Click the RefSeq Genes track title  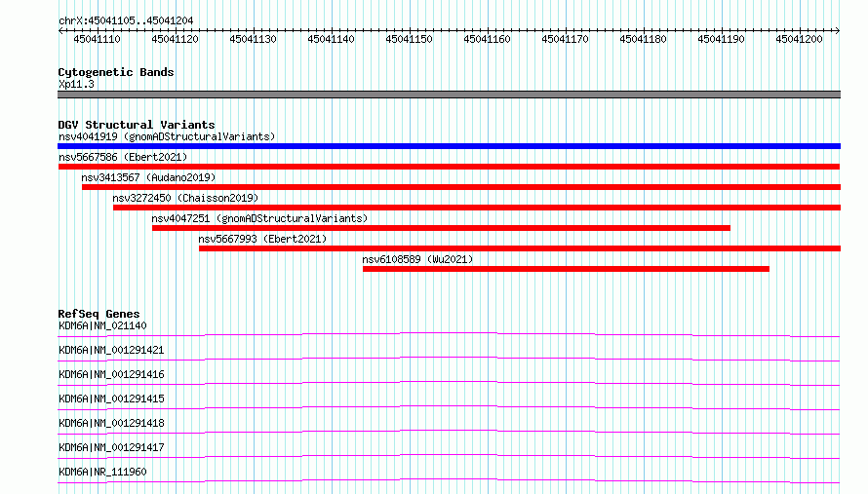point(99,314)
